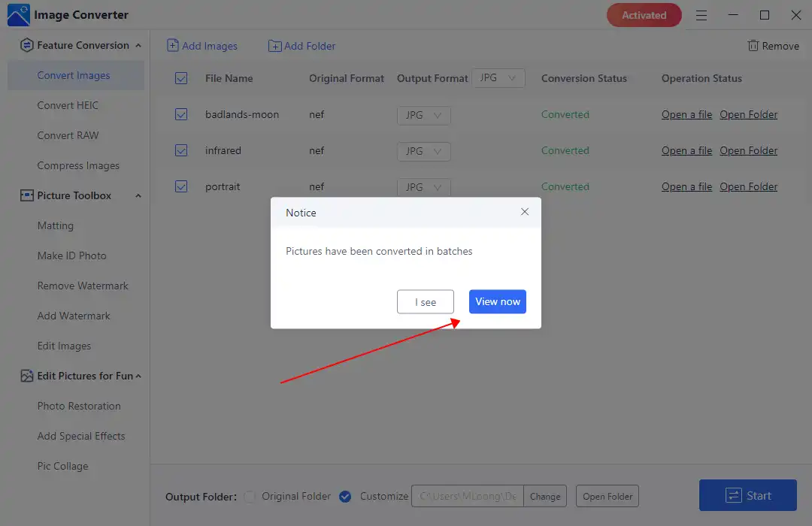Click the Remove trash icon
This screenshot has height=526, width=812.
(753, 46)
